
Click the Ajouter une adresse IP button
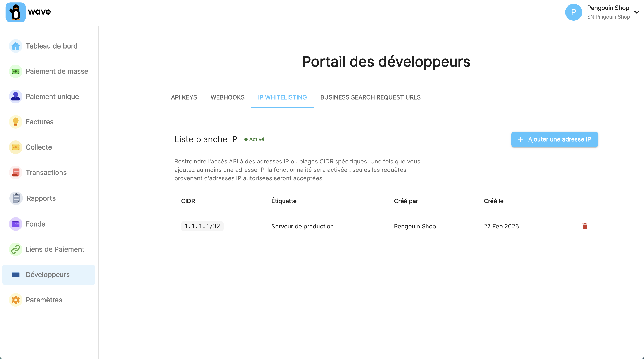[554, 139]
